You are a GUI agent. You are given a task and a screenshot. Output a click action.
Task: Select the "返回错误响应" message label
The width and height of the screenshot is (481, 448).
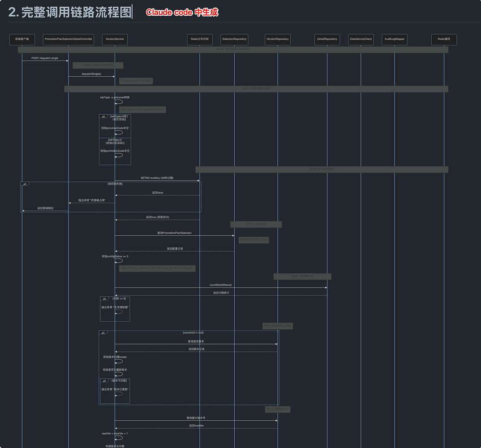coord(45,208)
